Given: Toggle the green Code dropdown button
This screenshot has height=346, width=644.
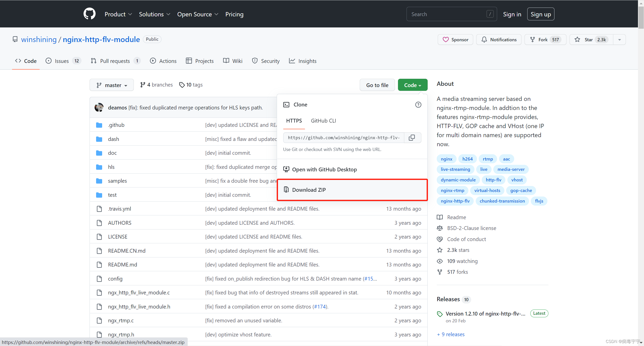Looking at the screenshot, I should coord(413,85).
